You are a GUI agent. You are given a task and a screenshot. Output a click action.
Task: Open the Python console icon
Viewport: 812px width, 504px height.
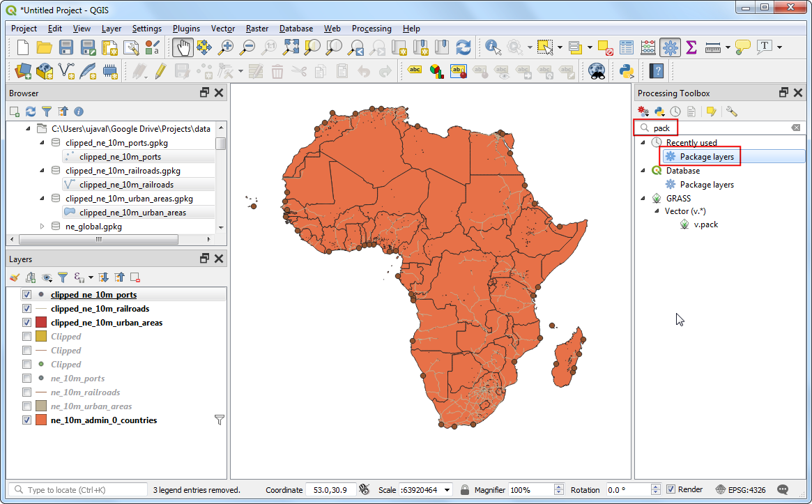pos(626,70)
